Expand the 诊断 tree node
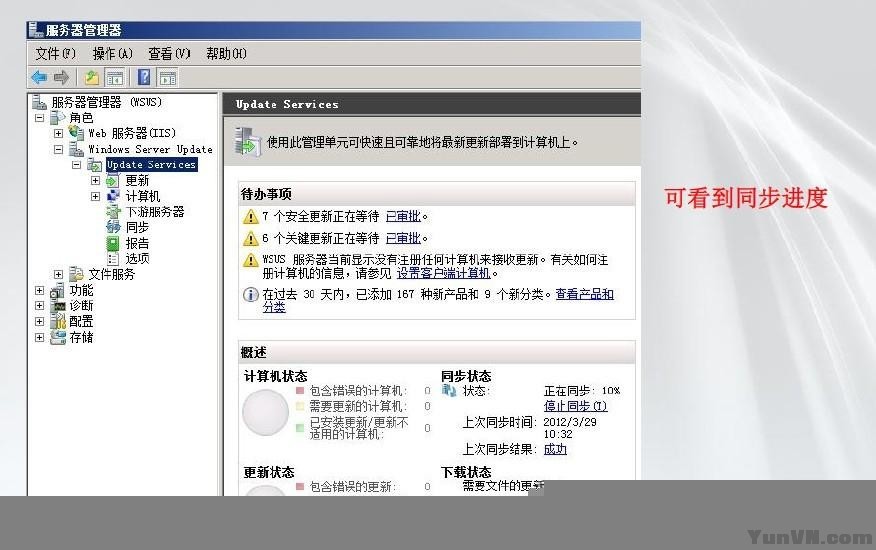The height and width of the screenshot is (550, 876). pos(39,306)
